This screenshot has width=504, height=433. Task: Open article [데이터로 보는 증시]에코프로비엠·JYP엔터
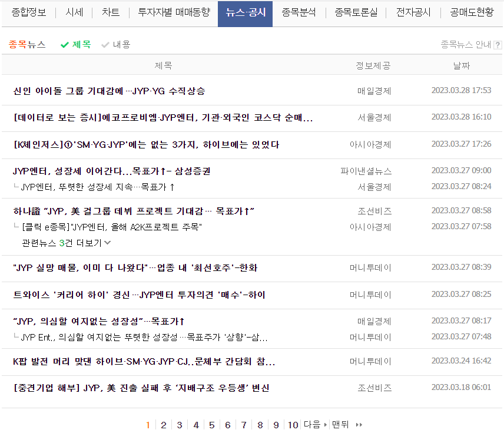click(x=163, y=118)
